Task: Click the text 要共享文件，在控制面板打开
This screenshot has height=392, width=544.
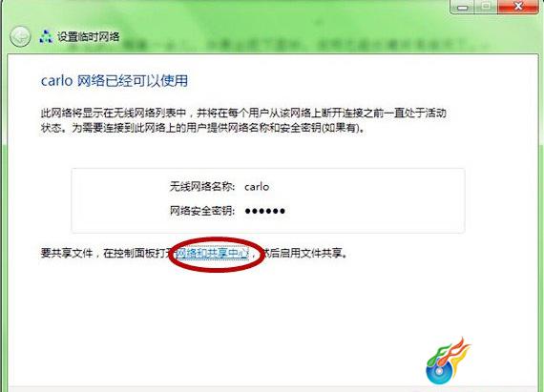Action: tap(104, 254)
